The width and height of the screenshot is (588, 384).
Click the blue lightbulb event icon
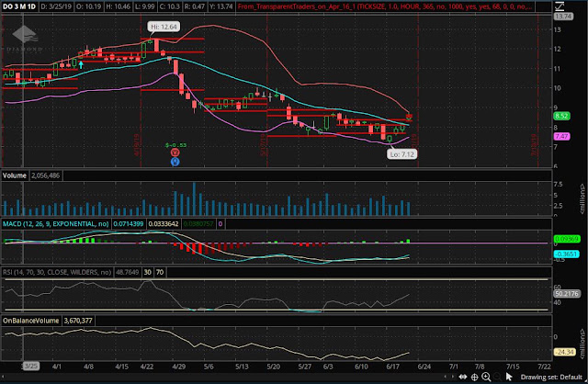tap(175, 162)
